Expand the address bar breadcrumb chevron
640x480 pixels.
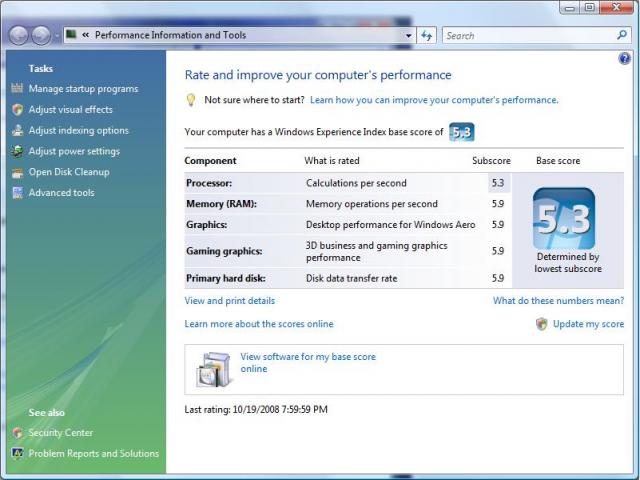(x=85, y=35)
